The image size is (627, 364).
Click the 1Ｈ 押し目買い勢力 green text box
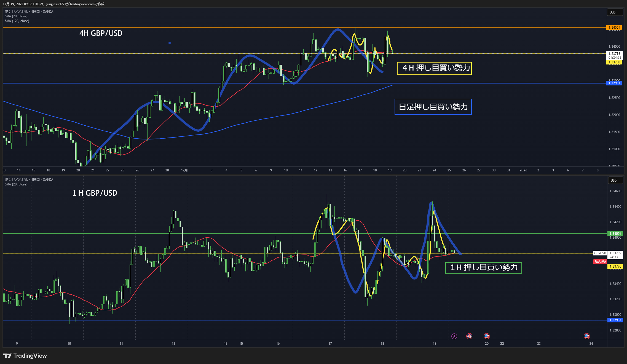pos(483,268)
